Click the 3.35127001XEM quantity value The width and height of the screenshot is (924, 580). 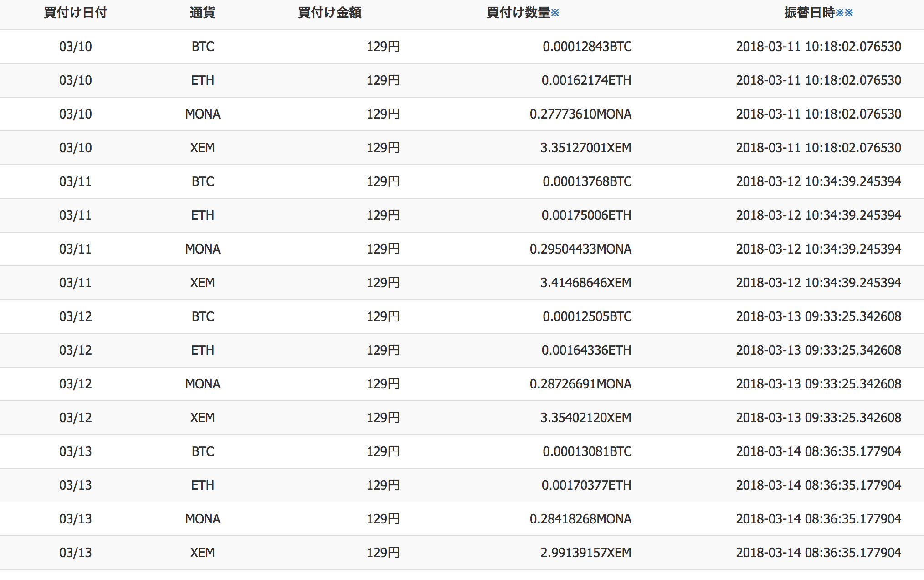point(586,148)
